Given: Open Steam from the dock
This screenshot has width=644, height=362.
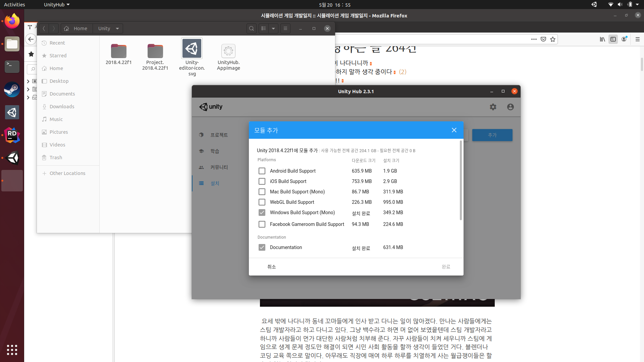Looking at the screenshot, I should tap(12, 89).
